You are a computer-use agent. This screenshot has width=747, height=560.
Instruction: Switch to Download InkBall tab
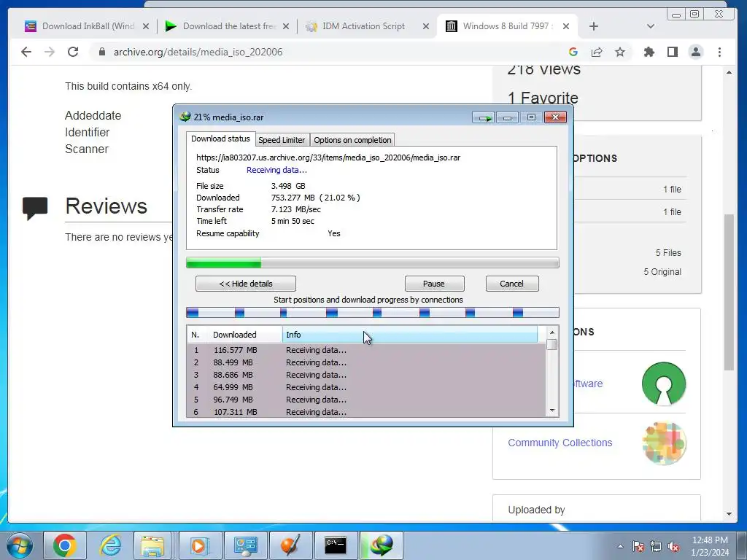click(87, 26)
